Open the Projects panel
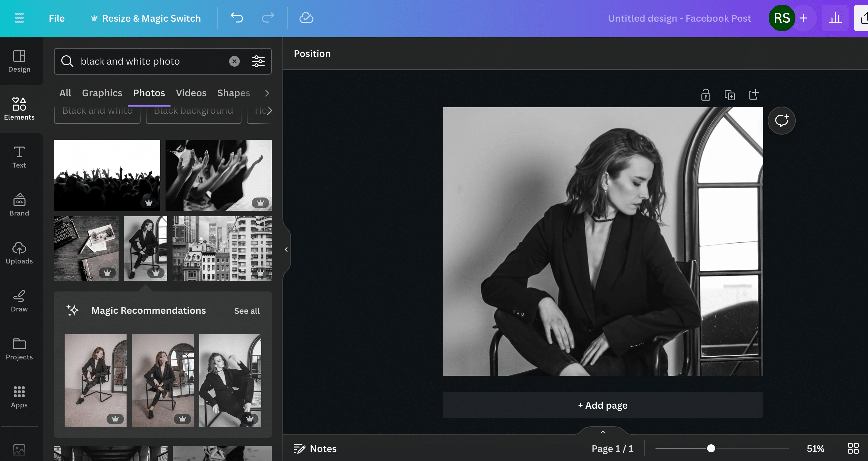The width and height of the screenshot is (868, 461). (x=19, y=349)
